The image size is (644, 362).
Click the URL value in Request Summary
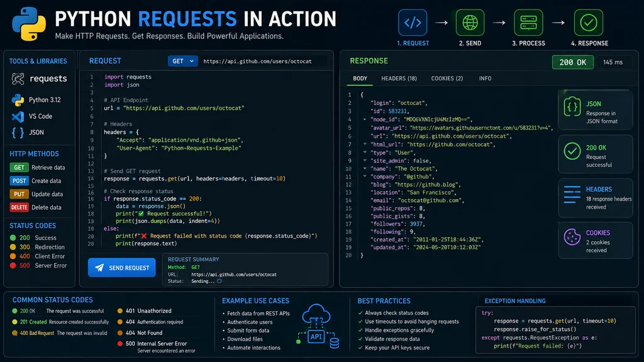pos(234,275)
